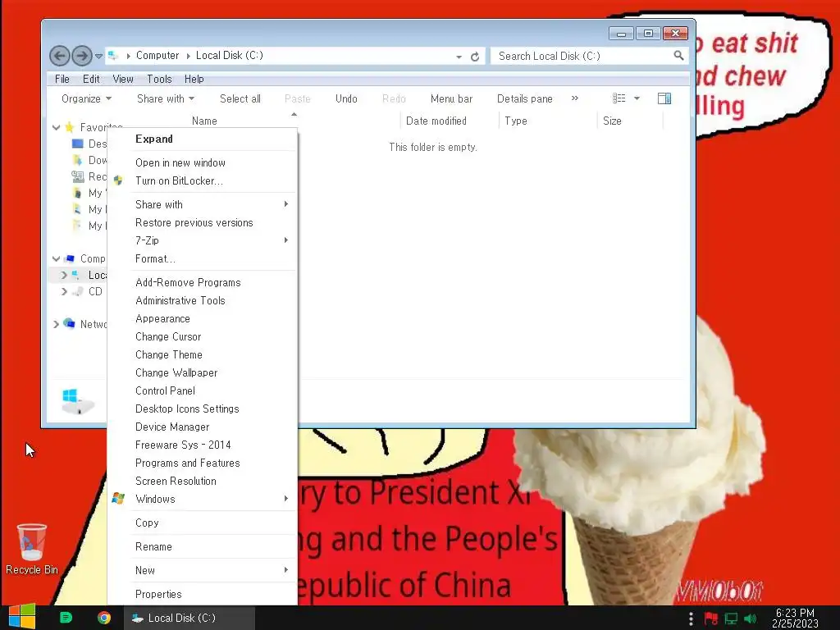Open the New submenu

coord(203,570)
